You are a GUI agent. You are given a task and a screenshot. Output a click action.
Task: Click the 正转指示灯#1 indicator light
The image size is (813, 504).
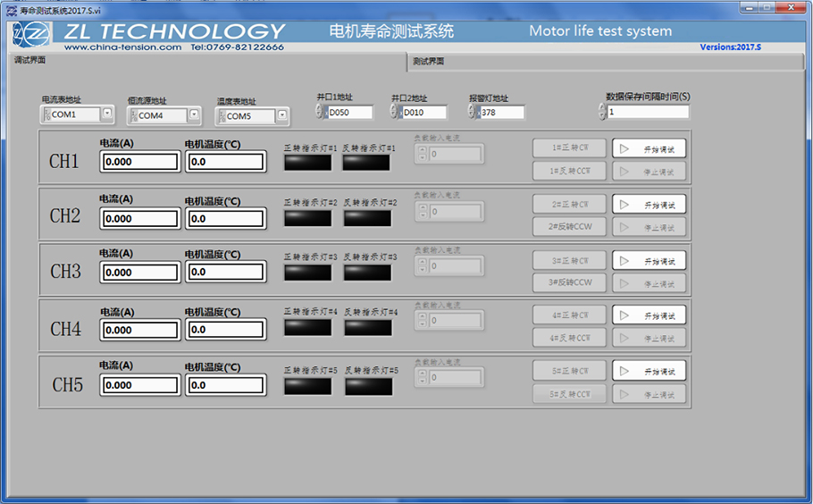click(x=307, y=163)
